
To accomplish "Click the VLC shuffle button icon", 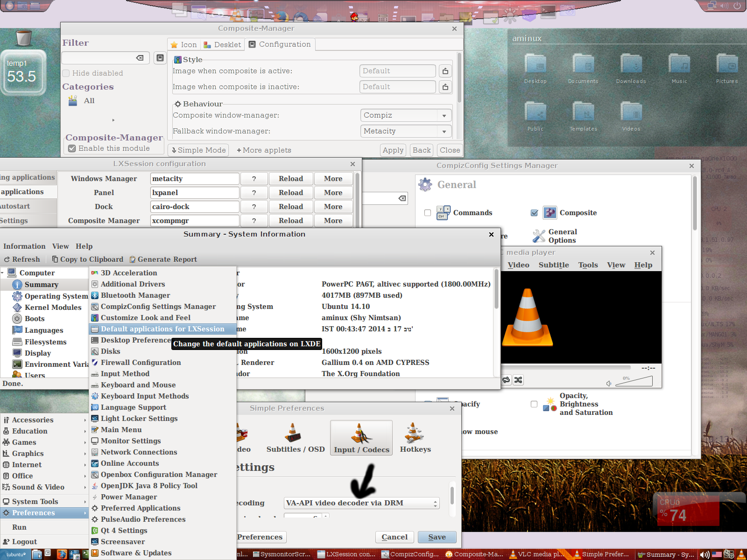I will point(518,380).
